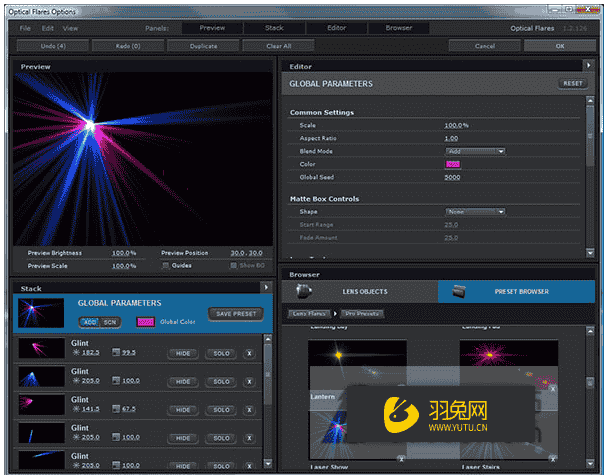The image size is (604, 475).
Task: Click brightness icon of the 182.5 Glint
Action: coord(75,353)
